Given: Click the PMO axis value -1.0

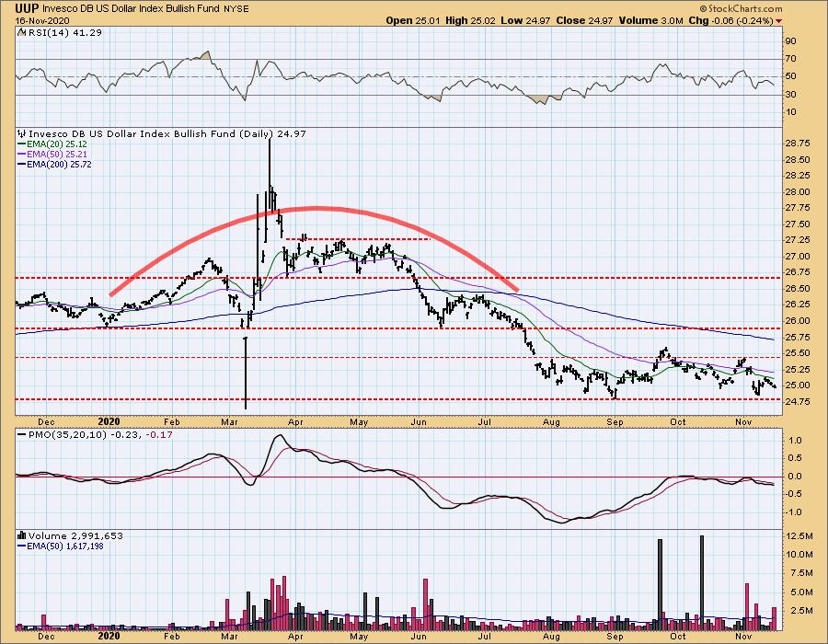Looking at the screenshot, I should (794, 512).
